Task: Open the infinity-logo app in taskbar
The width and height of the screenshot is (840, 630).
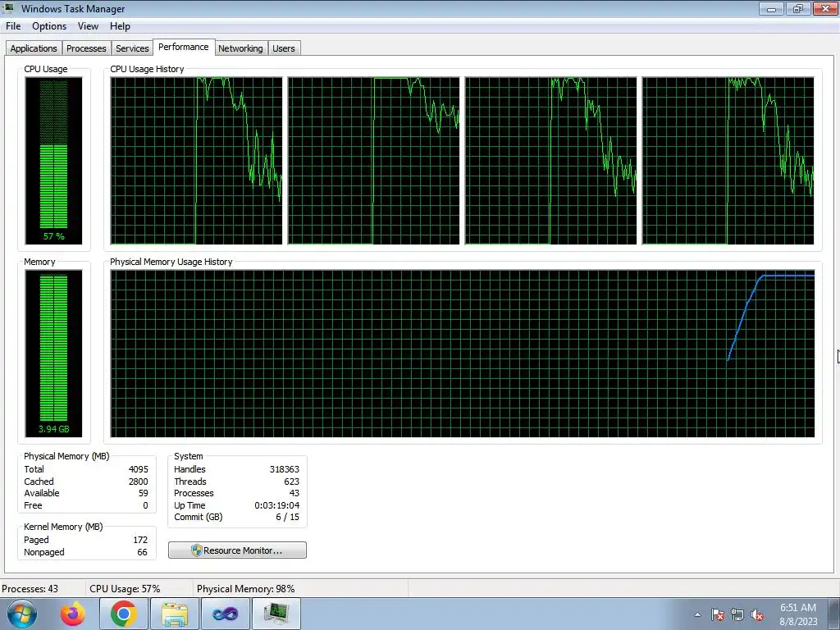Action: click(x=226, y=614)
